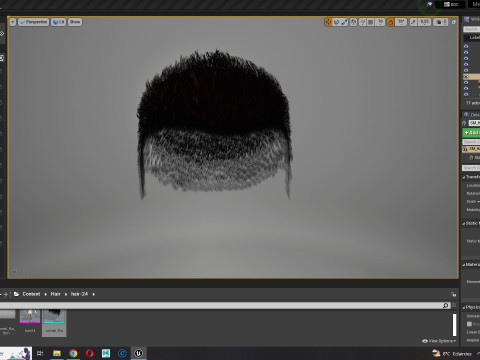
Task: Toggle visibility eye of topmost outliner actor
Action: (466, 46)
